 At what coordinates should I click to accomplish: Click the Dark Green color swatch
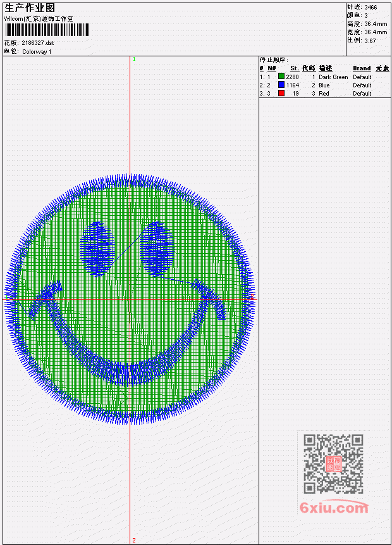point(281,77)
